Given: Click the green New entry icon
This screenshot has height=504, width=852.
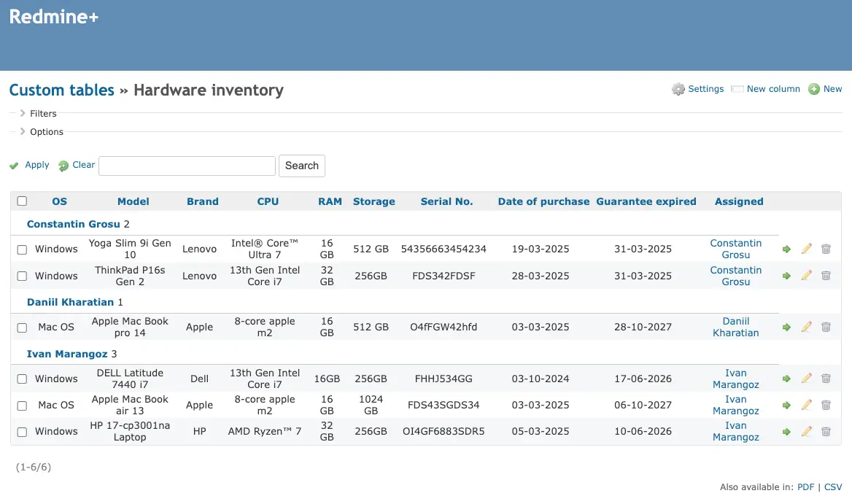Looking at the screenshot, I should coord(815,88).
